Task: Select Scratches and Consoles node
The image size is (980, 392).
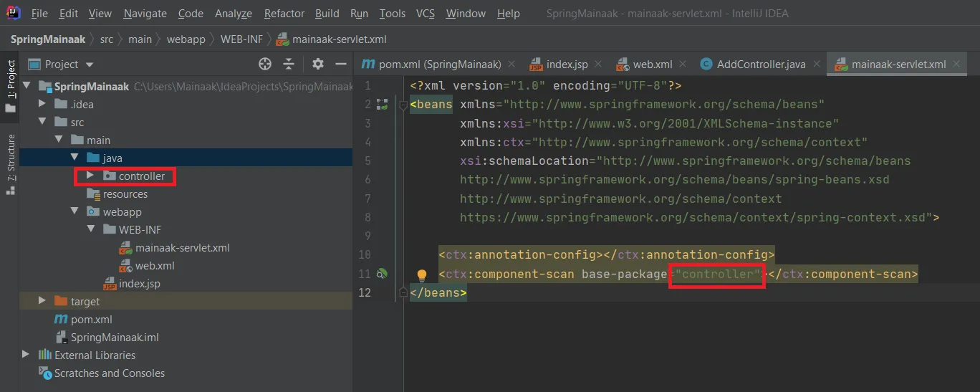Action: (109, 373)
